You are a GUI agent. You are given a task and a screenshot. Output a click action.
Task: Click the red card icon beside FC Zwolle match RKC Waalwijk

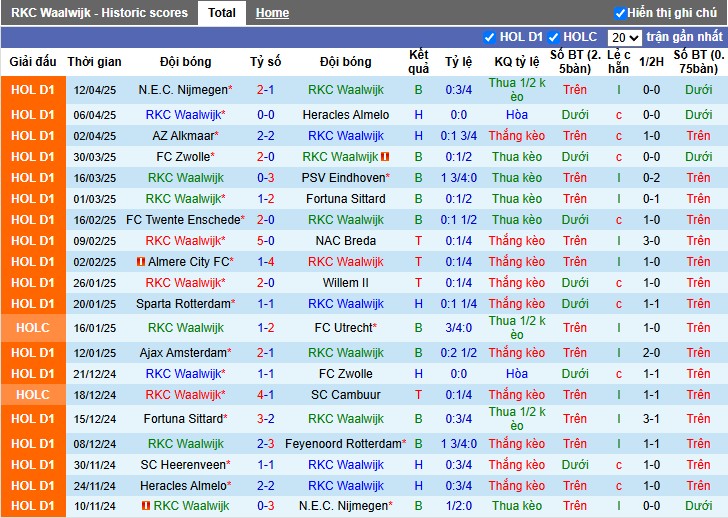385,157
